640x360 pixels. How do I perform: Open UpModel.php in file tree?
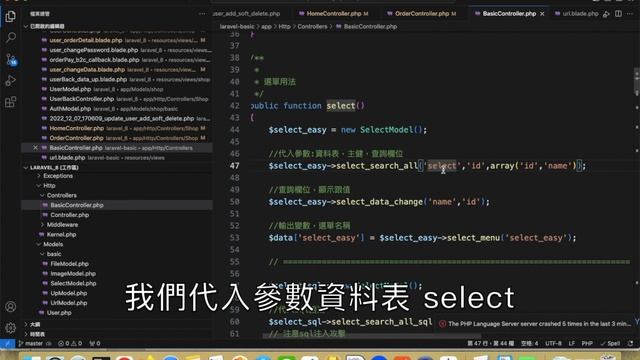coord(69,293)
